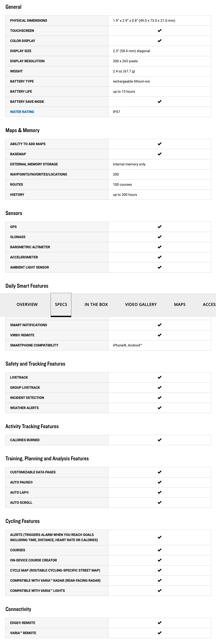Click the Color Display checkmark icon

[x=160, y=41]
